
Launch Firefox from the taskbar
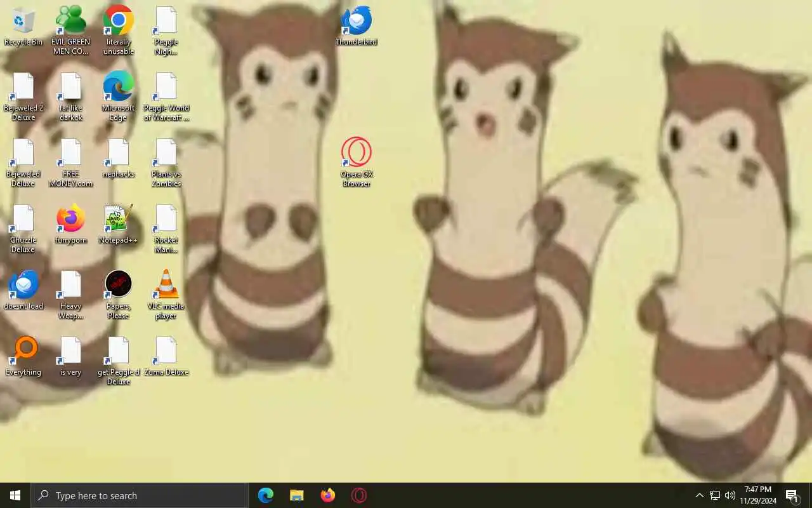click(328, 495)
